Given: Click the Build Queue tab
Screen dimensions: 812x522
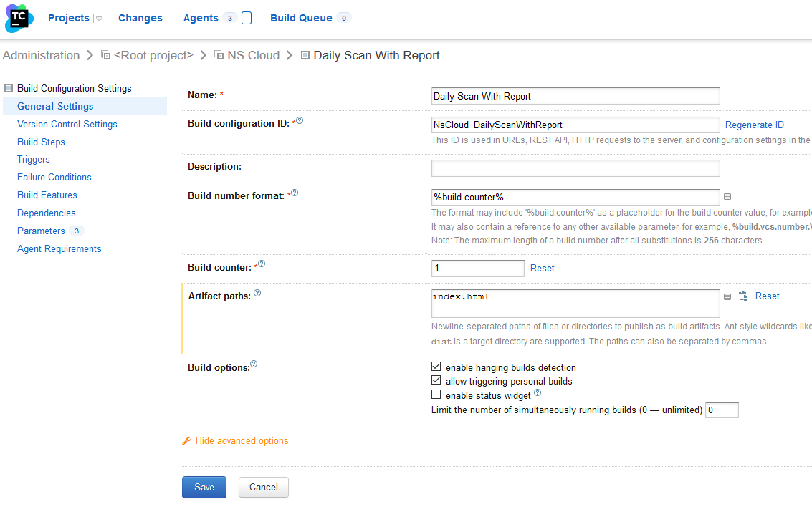Looking at the screenshot, I should [301, 18].
